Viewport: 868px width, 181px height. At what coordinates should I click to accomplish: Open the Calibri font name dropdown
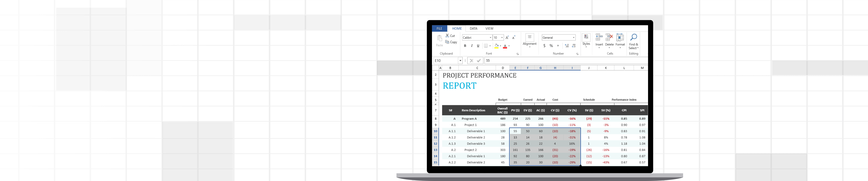tap(490, 37)
